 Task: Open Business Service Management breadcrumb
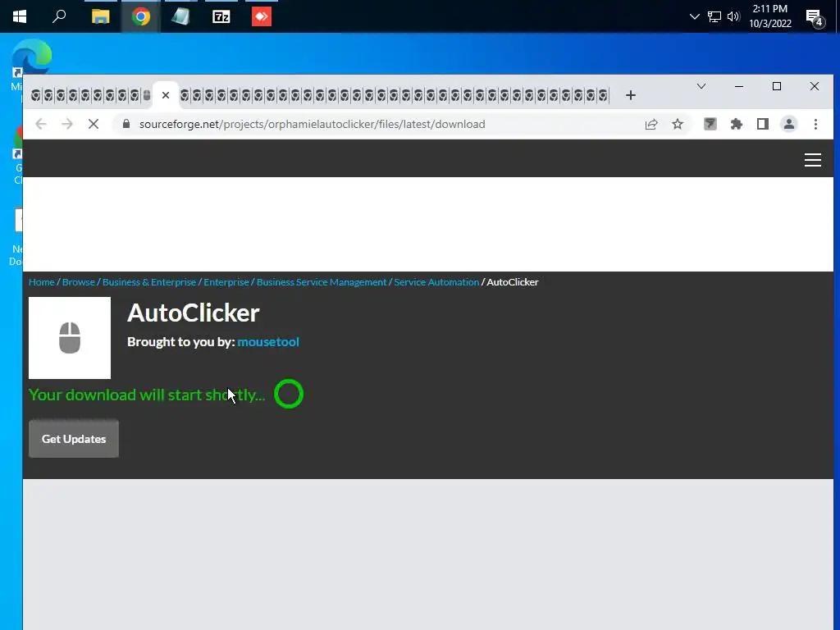tap(322, 282)
